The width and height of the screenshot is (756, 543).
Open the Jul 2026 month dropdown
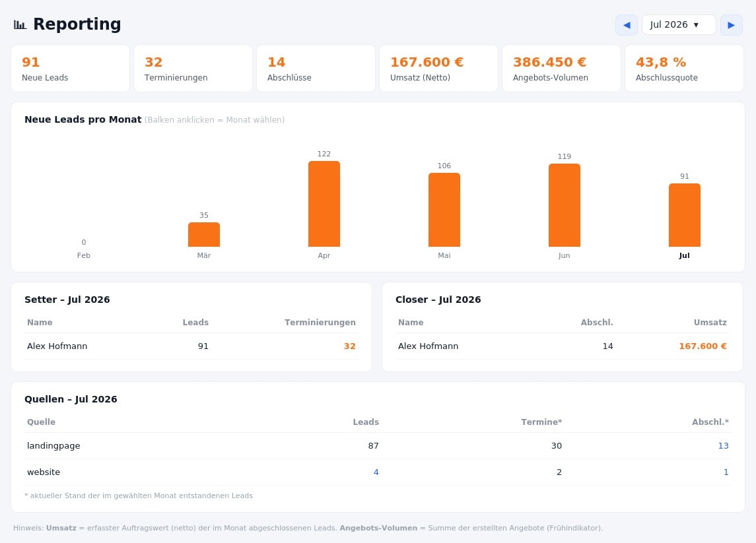[x=679, y=25]
